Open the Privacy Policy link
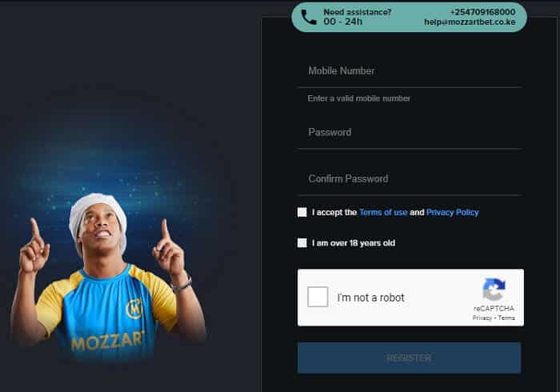This screenshot has width=560, height=392. [453, 213]
